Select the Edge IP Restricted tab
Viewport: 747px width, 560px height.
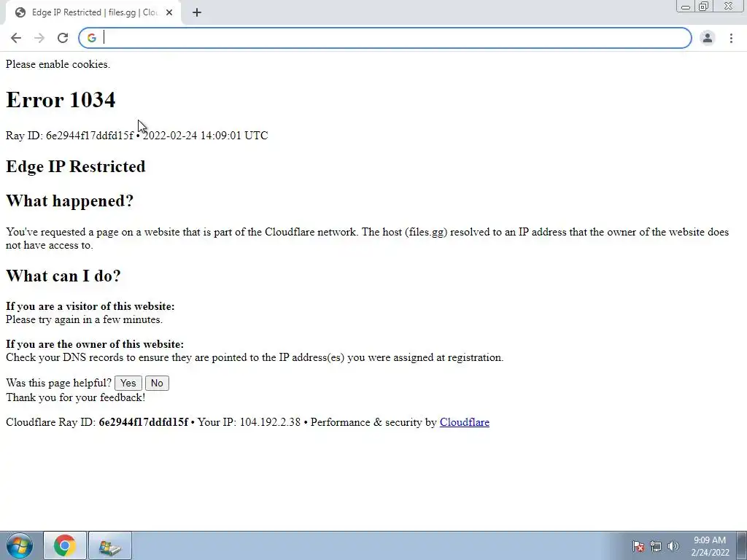tap(93, 12)
